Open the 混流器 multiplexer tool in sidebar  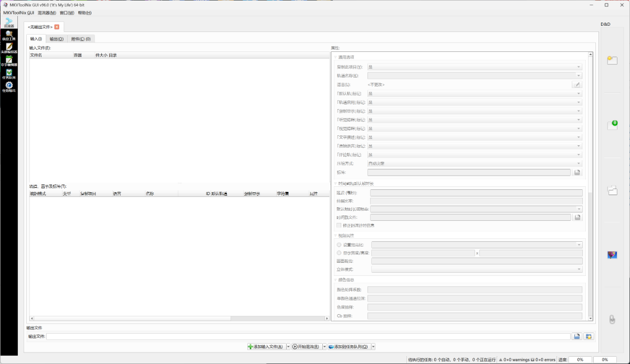9,22
